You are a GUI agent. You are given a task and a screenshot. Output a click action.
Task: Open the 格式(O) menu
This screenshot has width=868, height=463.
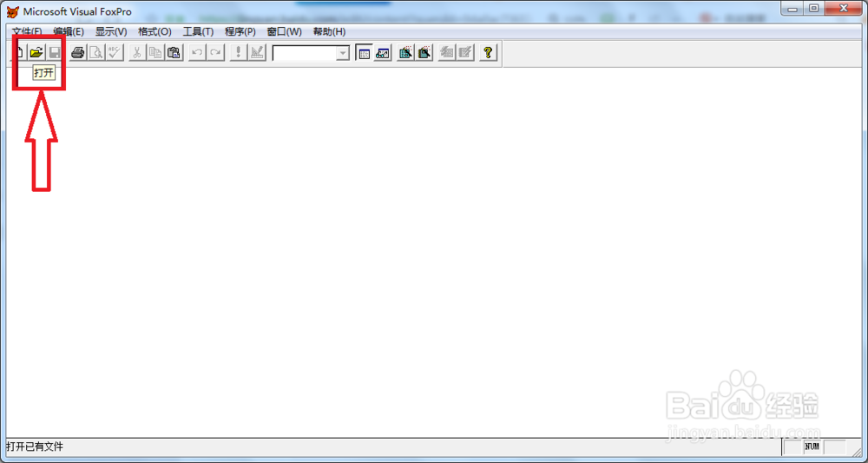pos(155,31)
